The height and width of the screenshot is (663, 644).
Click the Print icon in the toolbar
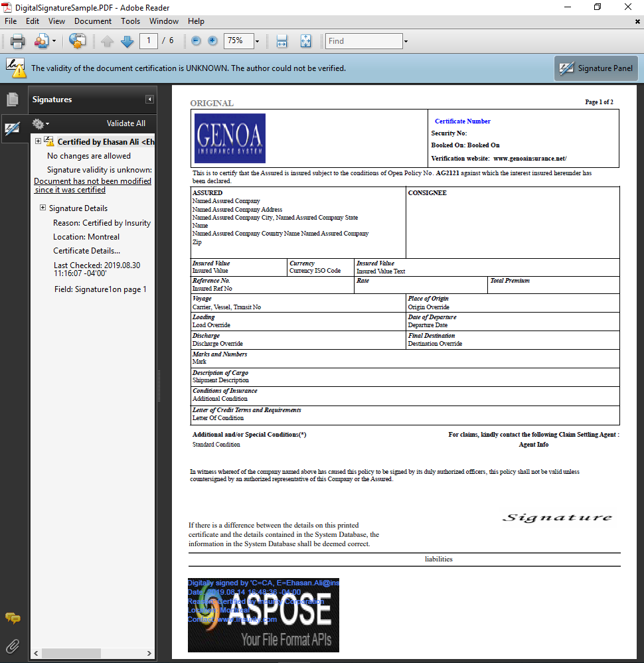(x=18, y=40)
